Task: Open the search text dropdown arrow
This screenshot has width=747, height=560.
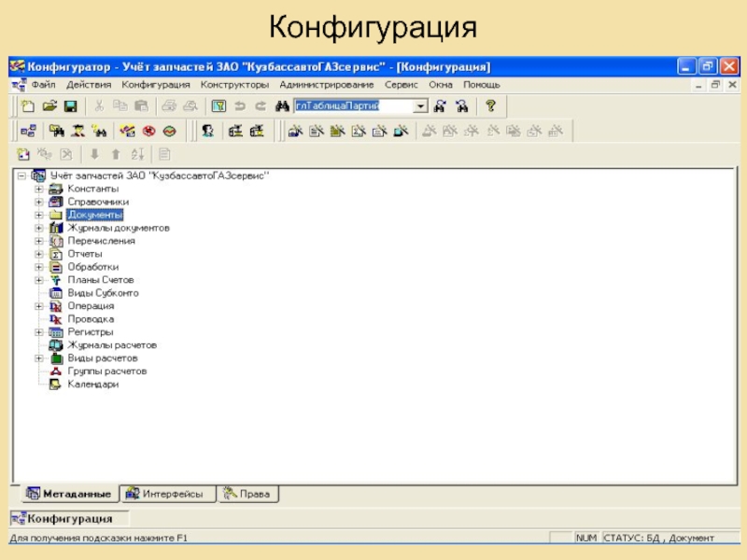Action: 420,106
